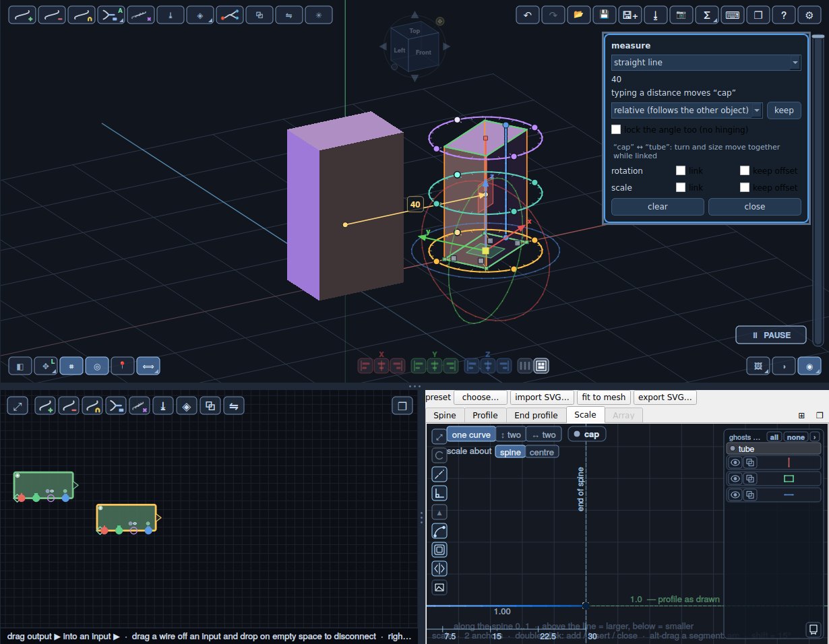The height and width of the screenshot is (644, 829).
Task: Enable scale keep offset checkbox
Action: [x=745, y=187]
